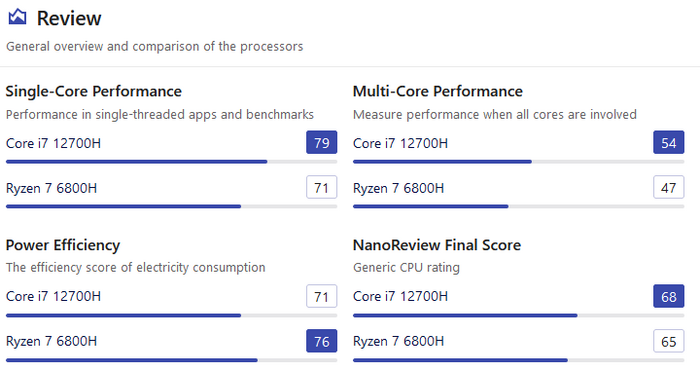This screenshot has height=371, width=700.
Task: Click Core i7 12700H power efficiency score 71
Action: tap(321, 296)
